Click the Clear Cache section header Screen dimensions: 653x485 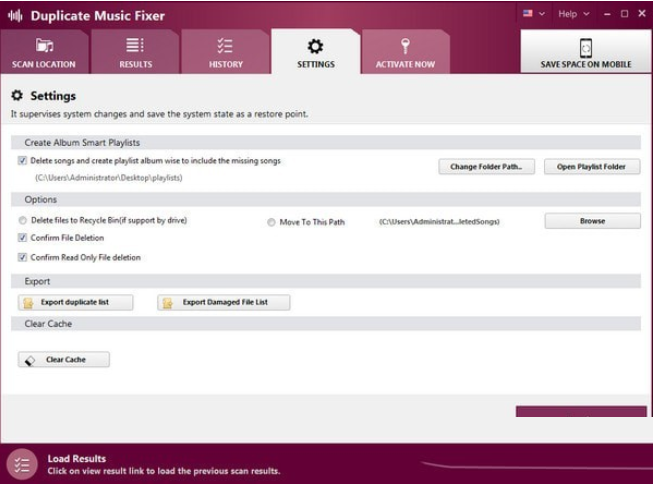coord(326,324)
